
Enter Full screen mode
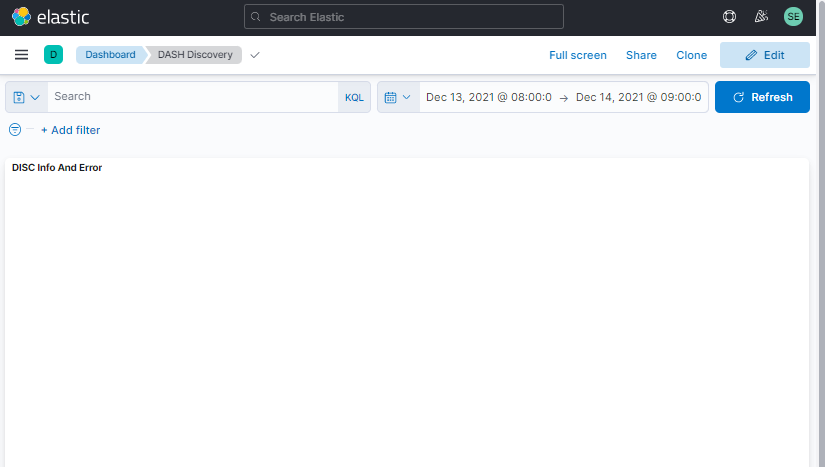(578, 55)
